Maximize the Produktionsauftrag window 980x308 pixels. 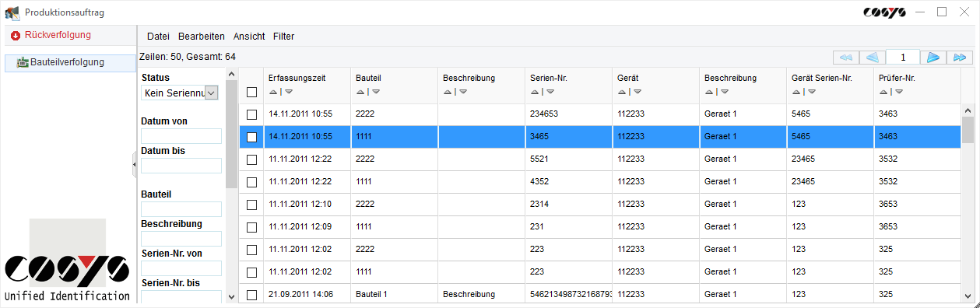pyautogui.click(x=942, y=12)
